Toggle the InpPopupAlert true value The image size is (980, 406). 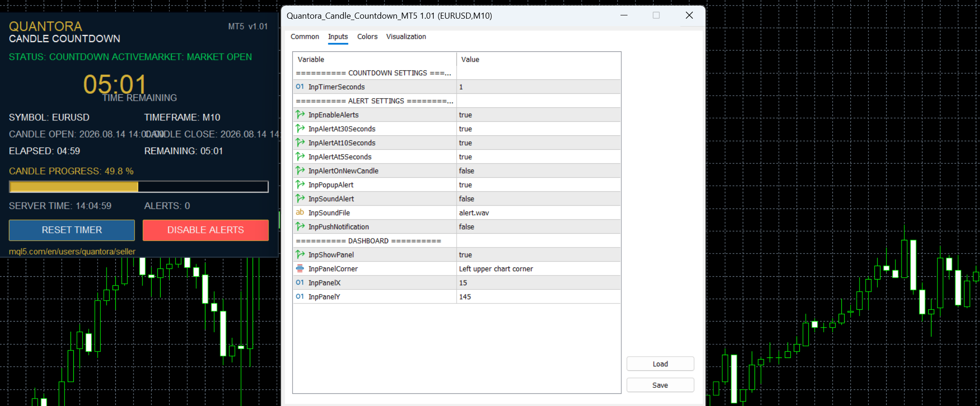point(538,185)
